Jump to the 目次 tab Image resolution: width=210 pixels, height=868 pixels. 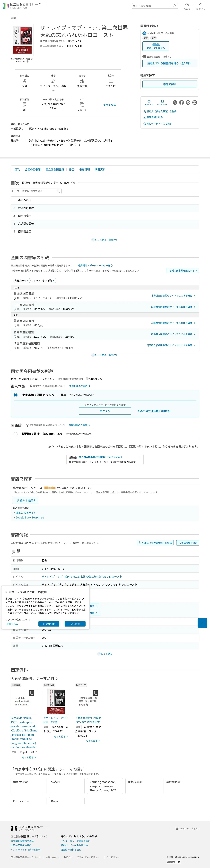(x=17, y=169)
